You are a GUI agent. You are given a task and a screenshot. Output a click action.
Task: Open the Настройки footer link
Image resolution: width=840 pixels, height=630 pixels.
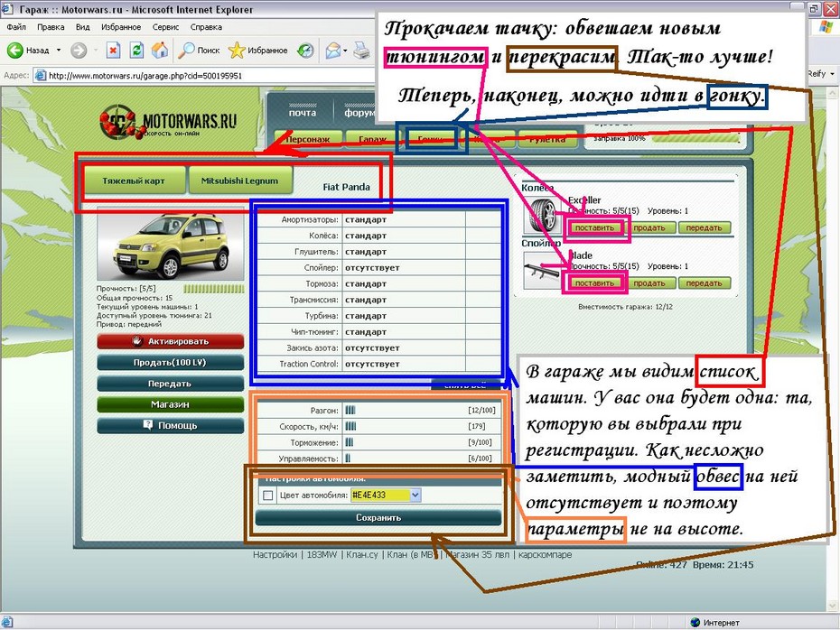[275, 554]
